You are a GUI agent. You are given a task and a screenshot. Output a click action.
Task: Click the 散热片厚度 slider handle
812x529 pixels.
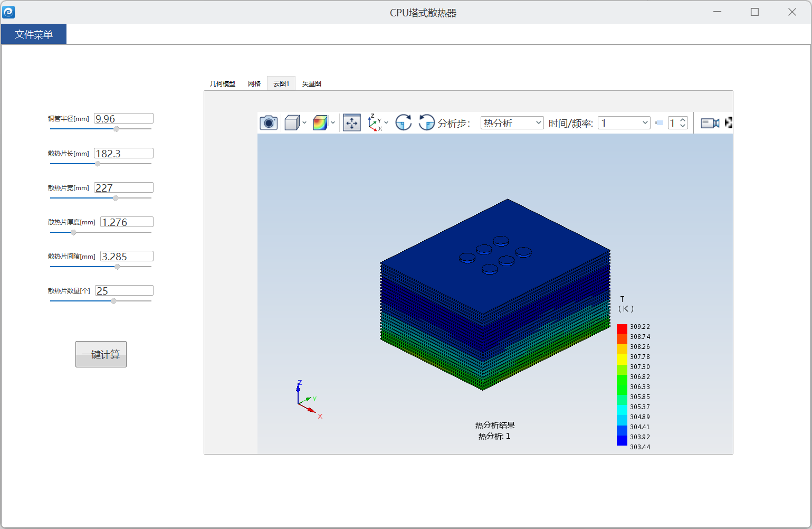point(73,232)
